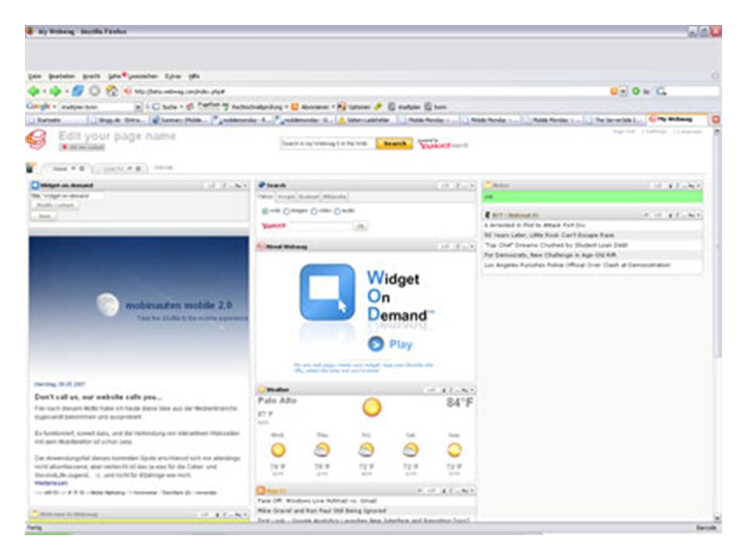Go to the Firefox Home page icon

[112, 91]
